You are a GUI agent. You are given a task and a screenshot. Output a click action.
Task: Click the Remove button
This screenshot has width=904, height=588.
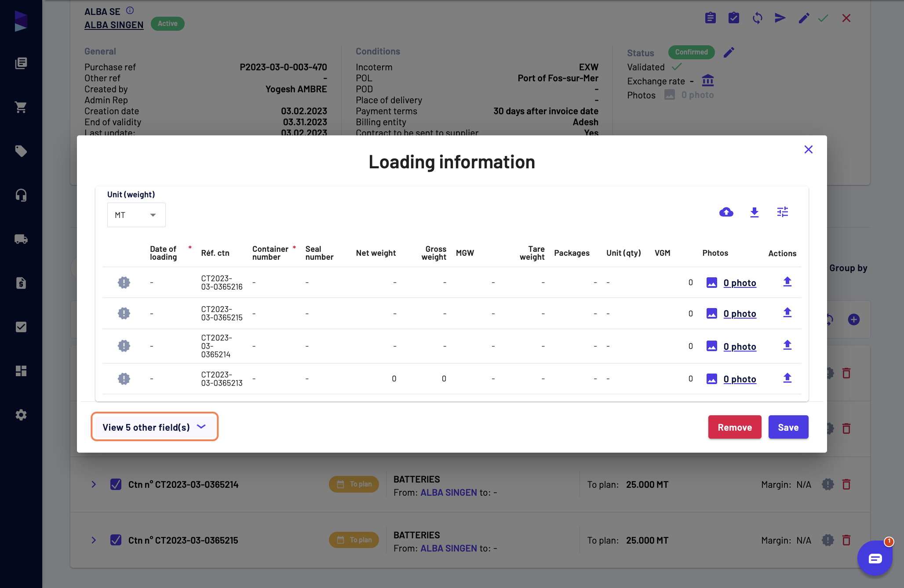pyautogui.click(x=735, y=427)
